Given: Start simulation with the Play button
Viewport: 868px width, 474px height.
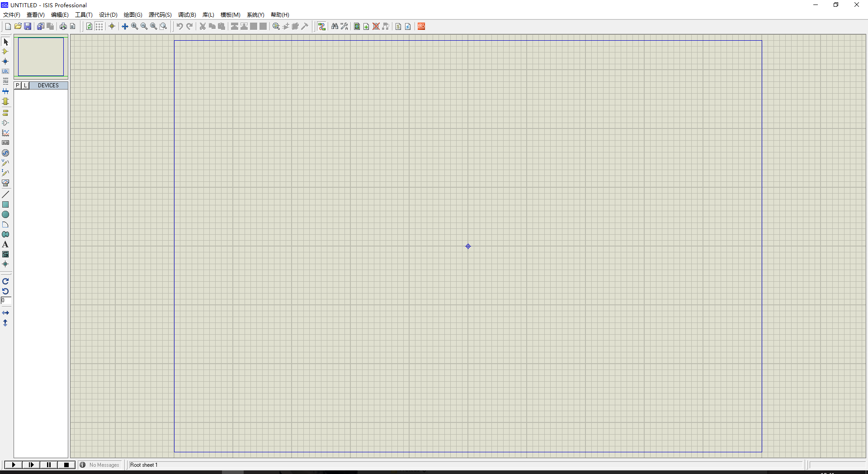Looking at the screenshot, I should point(14,465).
